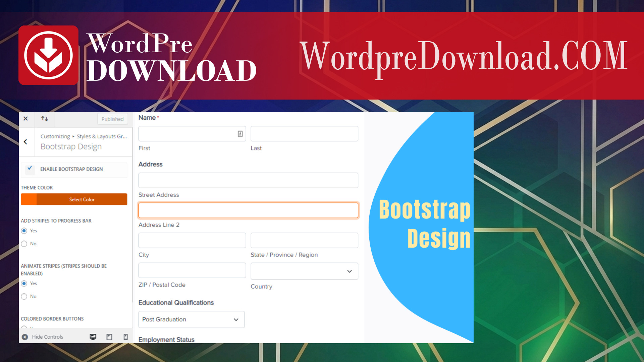Image resolution: width=644 pixels, height=362 pixels.
Task: Click the orange theme color swatch
Action: tap(29, 199)
